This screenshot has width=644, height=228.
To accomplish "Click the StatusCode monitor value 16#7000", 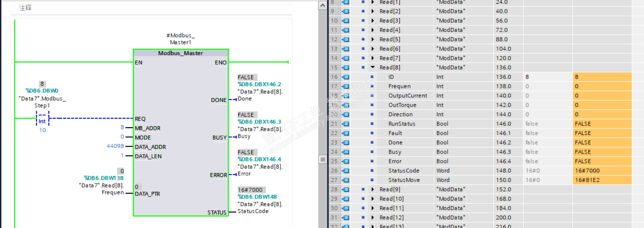I will (x=602, y=170).
